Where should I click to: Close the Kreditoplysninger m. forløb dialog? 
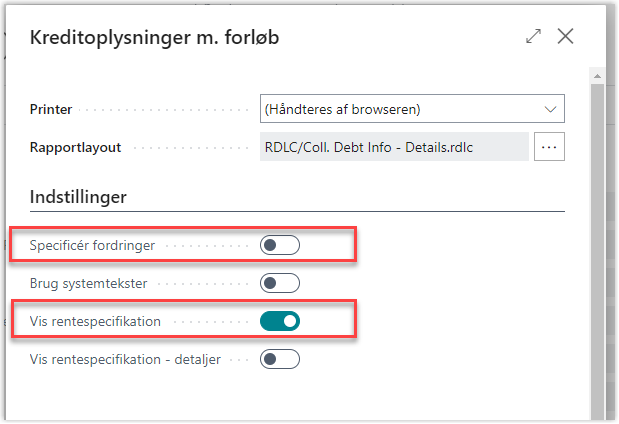click(565, 36)
